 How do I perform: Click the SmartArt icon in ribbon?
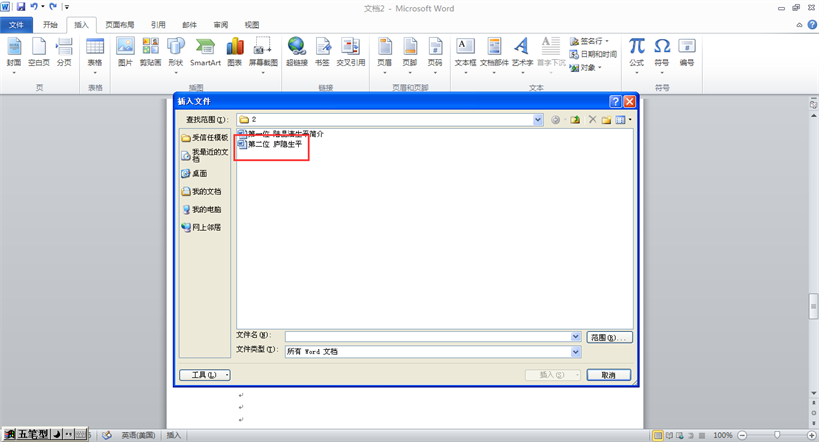(x=206, y=51)
